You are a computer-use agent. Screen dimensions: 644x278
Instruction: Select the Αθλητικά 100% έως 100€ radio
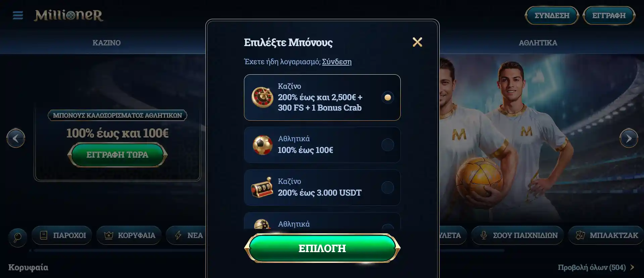(388, 145)
